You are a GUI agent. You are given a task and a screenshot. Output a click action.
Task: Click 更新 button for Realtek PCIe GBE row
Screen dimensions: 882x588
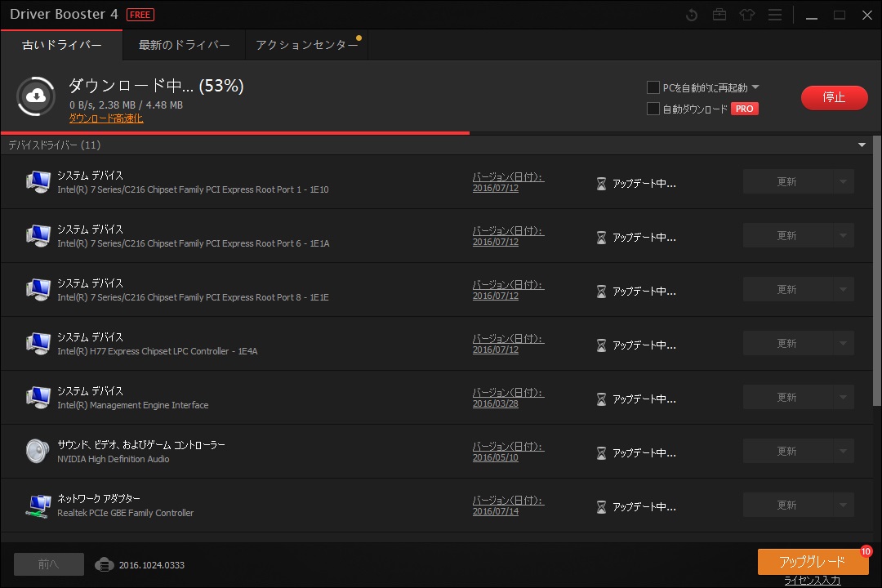point(787,506)
